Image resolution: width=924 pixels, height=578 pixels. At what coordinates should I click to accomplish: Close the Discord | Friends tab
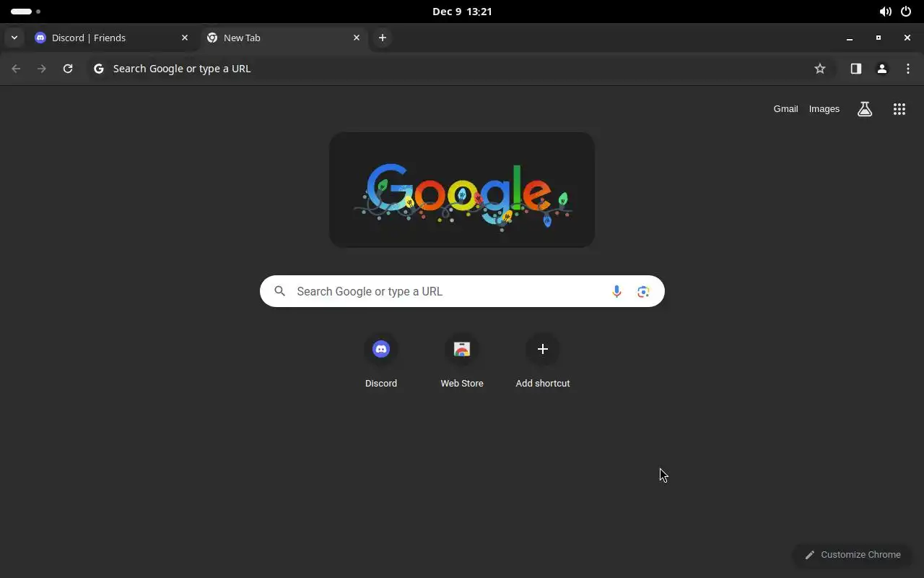point(185,38)
